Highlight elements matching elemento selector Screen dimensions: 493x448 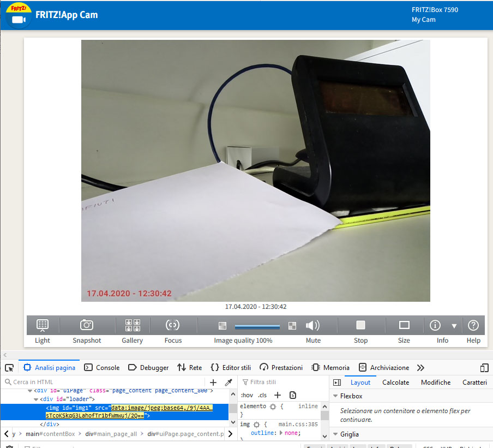click(273, 407)
